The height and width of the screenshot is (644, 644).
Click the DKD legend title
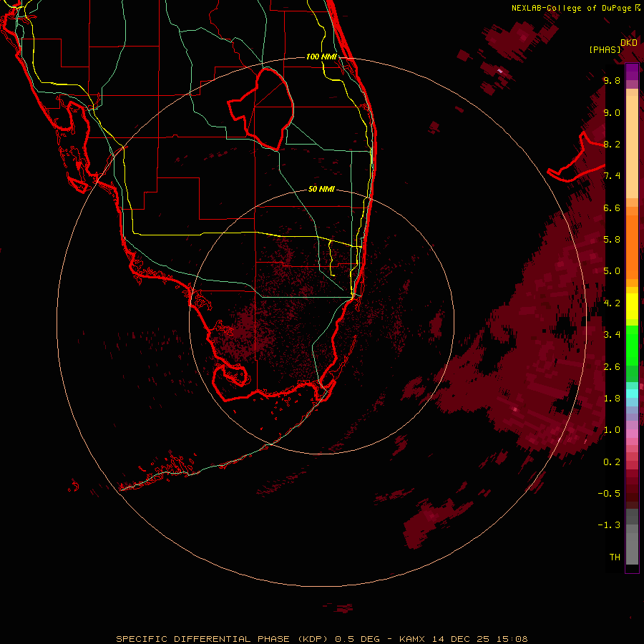coord(628,43)
